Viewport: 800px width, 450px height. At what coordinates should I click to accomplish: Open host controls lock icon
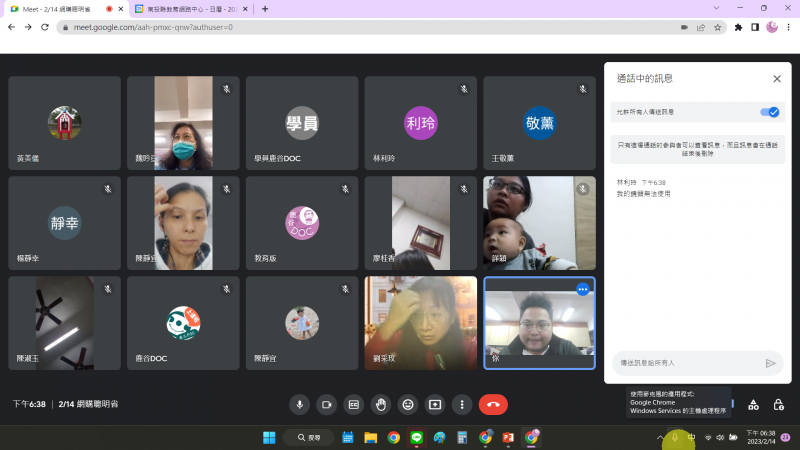click(x=778, y=405)
